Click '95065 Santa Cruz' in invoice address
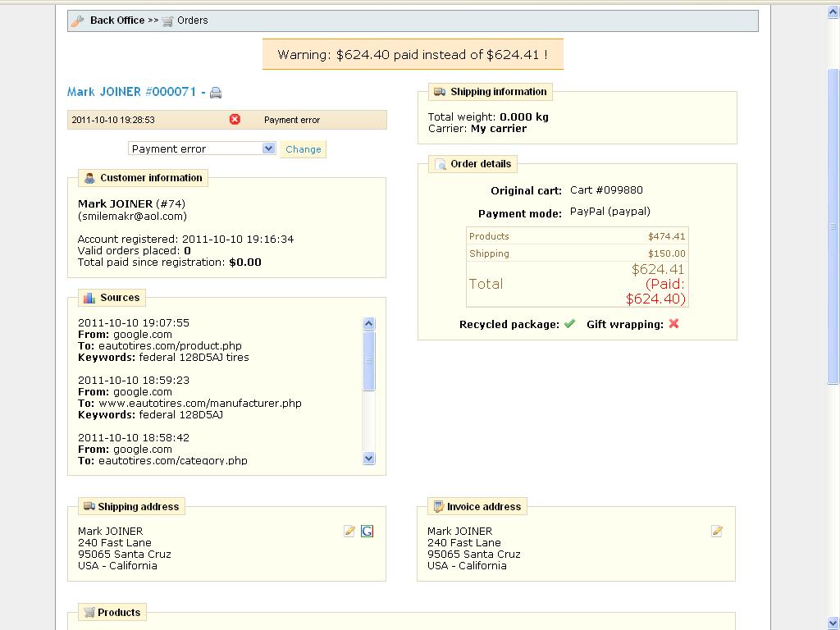840x630 pixels. pyautogui.click(x=473, y=555)
